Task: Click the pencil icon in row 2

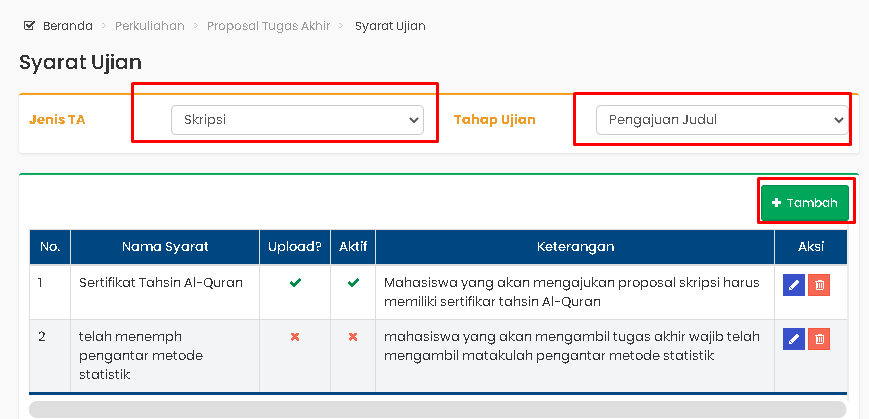Action: 794,339
